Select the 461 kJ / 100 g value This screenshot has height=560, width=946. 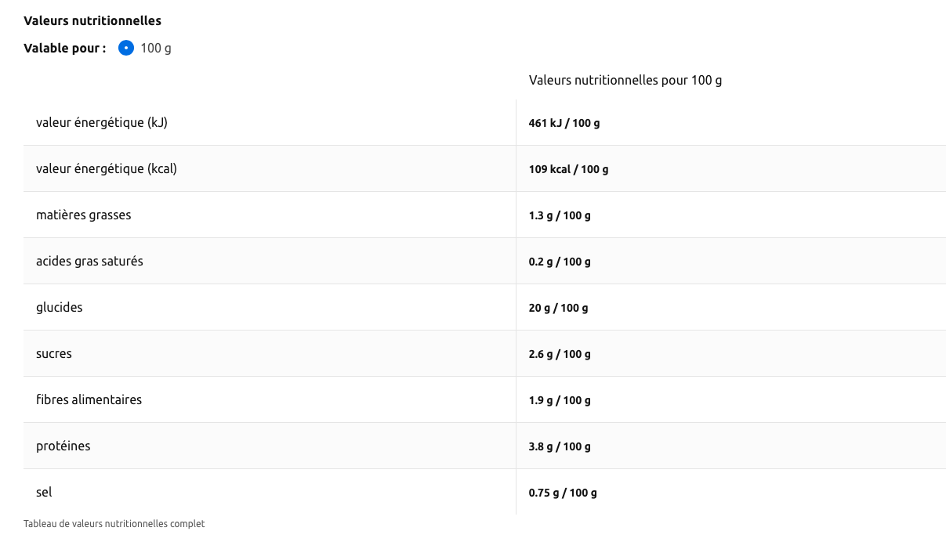tap(564, 123)
